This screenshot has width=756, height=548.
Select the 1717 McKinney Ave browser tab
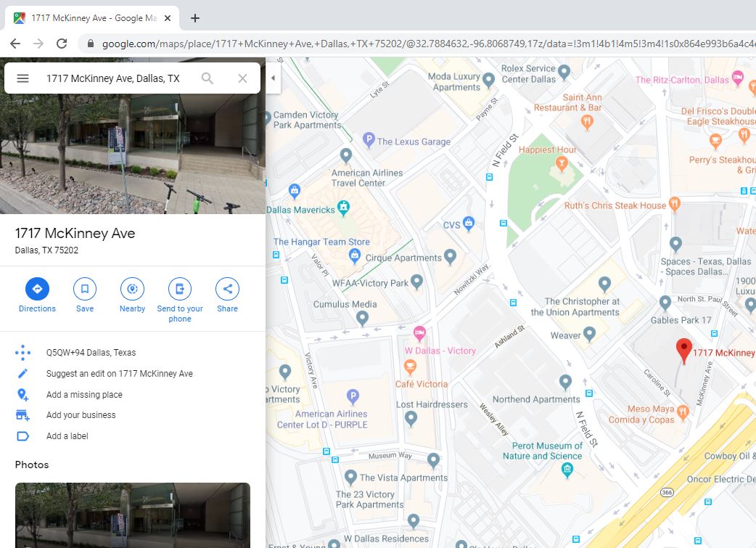point(91,18)
